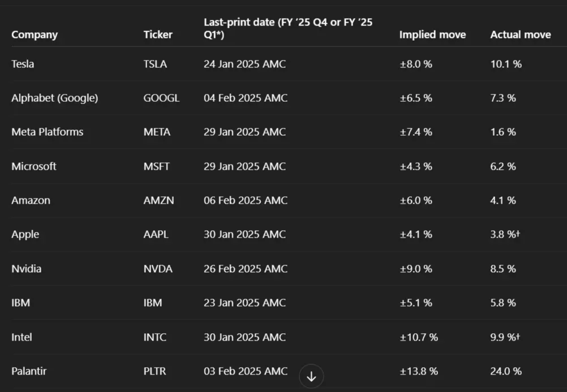Select the 06 Feb 2025 AMC date
Image resolution: width=567 pixels, height=392 pixels.
pos(246,200)
